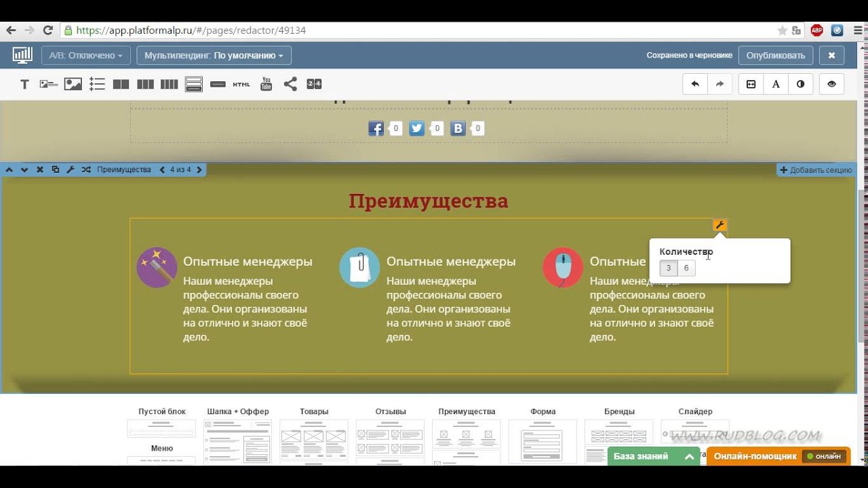This screenshot has width=868, height=488.
Task: Add the social share buttons element
Action: [x=290, y=84]
